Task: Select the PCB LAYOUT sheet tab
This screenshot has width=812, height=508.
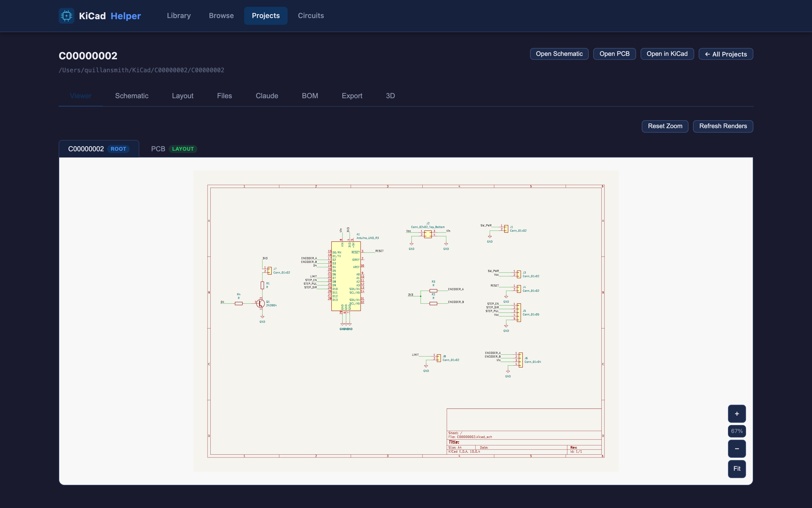Action: 174,149
